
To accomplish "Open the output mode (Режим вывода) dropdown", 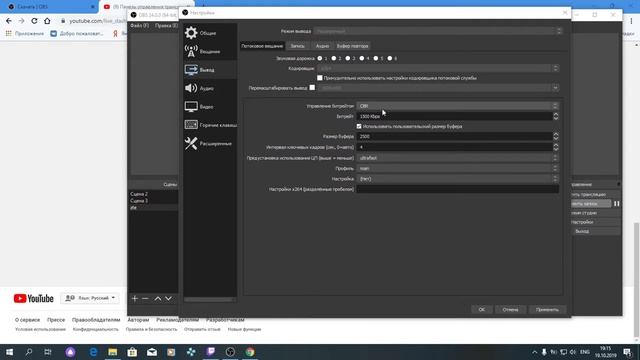I will point(438,31).
